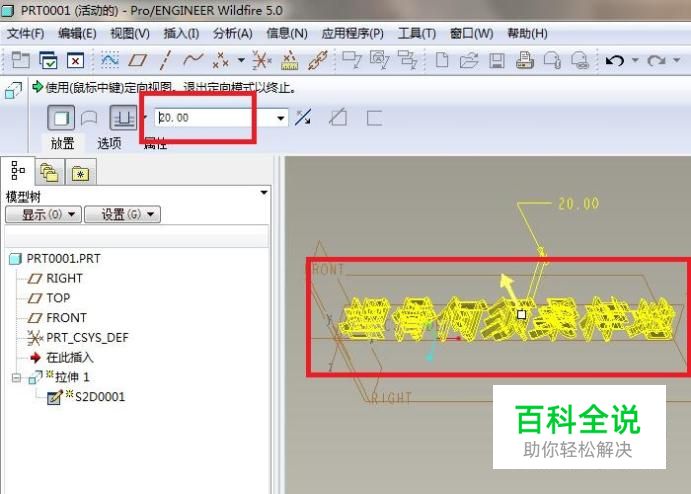
Task: Click the window layout icon in toolbar
Action: [20, 60]
